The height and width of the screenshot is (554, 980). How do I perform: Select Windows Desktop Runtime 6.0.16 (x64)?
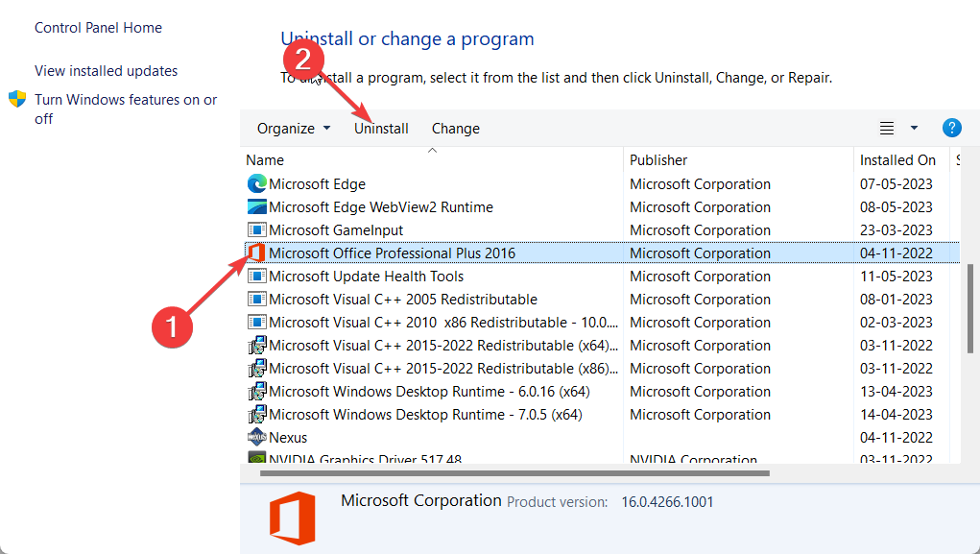coord(429,392)
